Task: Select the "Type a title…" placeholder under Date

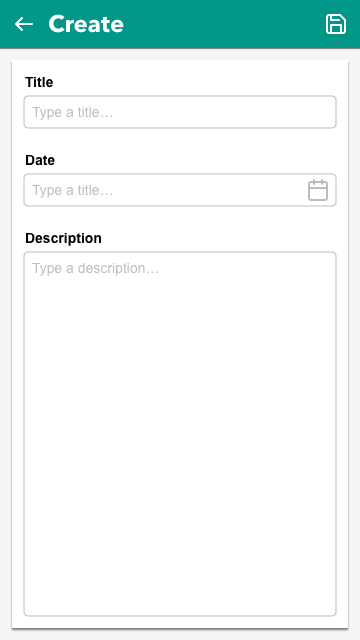Action: (73, 190)
